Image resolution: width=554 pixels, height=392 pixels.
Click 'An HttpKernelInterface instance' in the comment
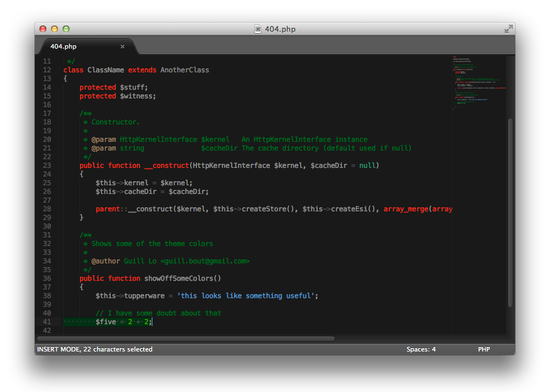304,140
